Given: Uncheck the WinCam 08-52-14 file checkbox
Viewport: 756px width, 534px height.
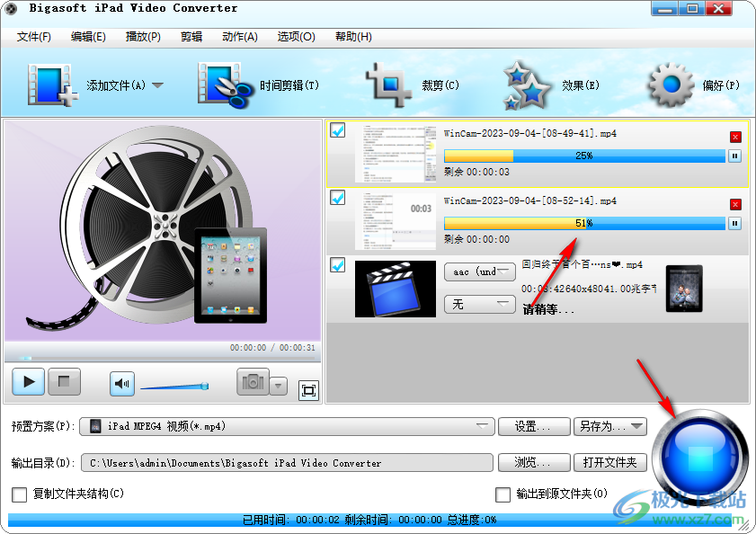Looking at the screenshot, I should 337,197.
